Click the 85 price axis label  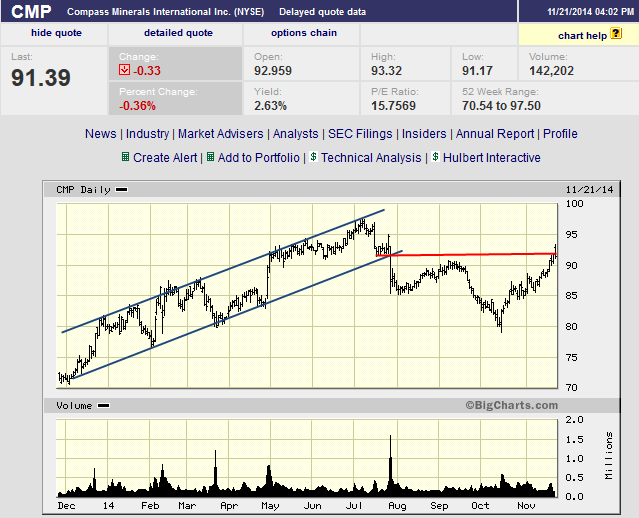571,295
